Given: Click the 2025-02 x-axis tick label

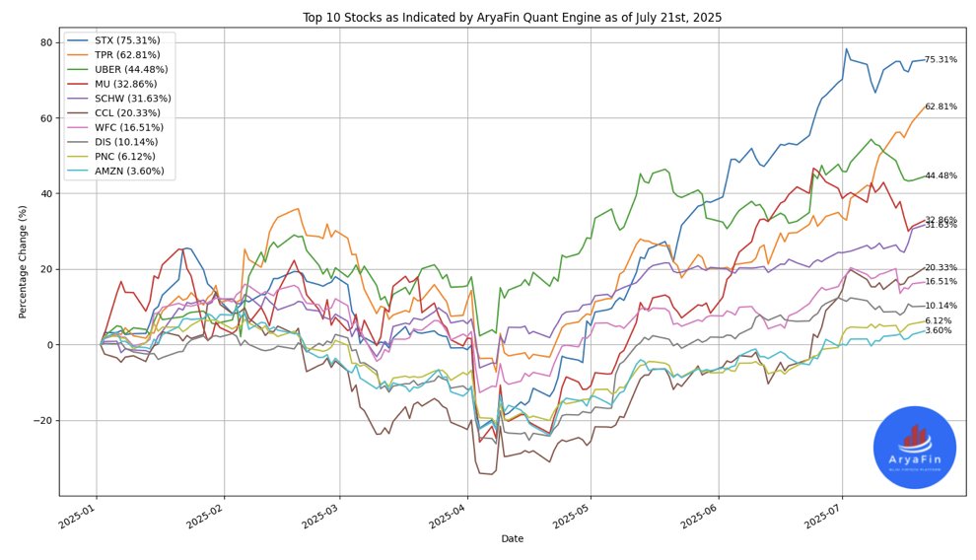Looking at the screenshot, I should pyautogui.click(x=205, y=516).
